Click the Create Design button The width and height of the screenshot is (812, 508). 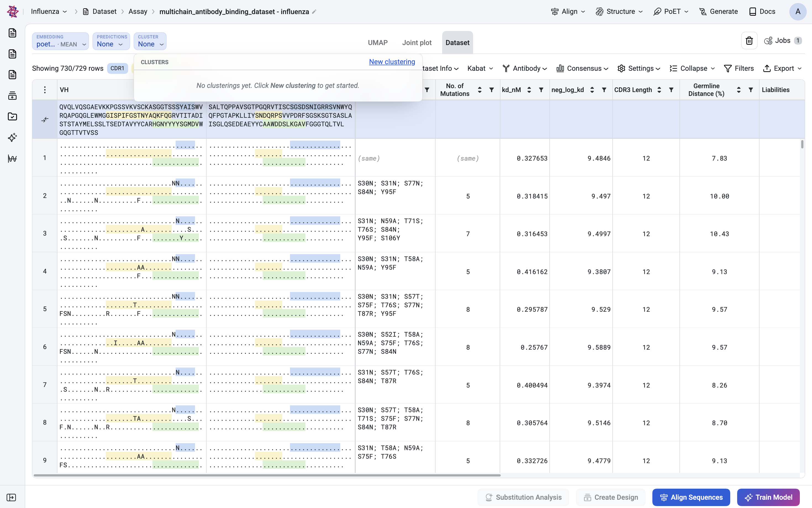tap(611, 497)
